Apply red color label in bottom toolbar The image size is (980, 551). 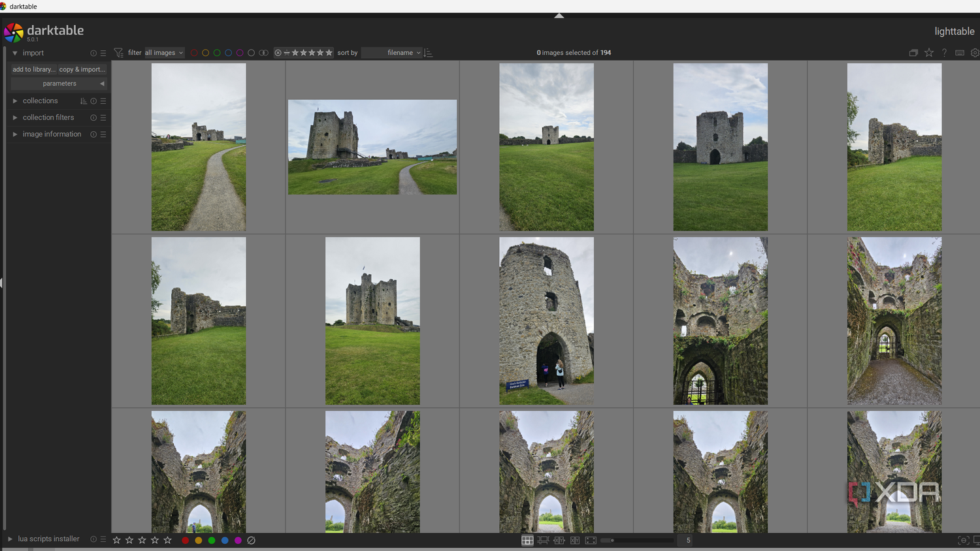point(186,541)
